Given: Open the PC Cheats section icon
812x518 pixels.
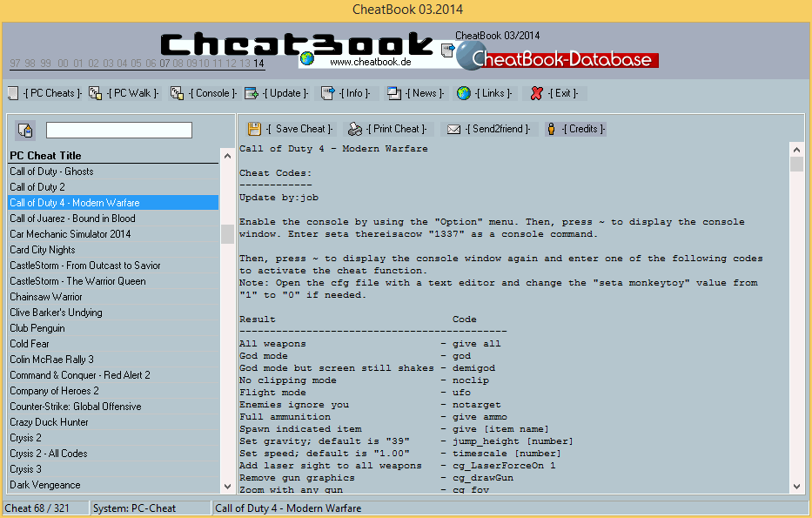Looking at the screenshot, I should point(13,93).
